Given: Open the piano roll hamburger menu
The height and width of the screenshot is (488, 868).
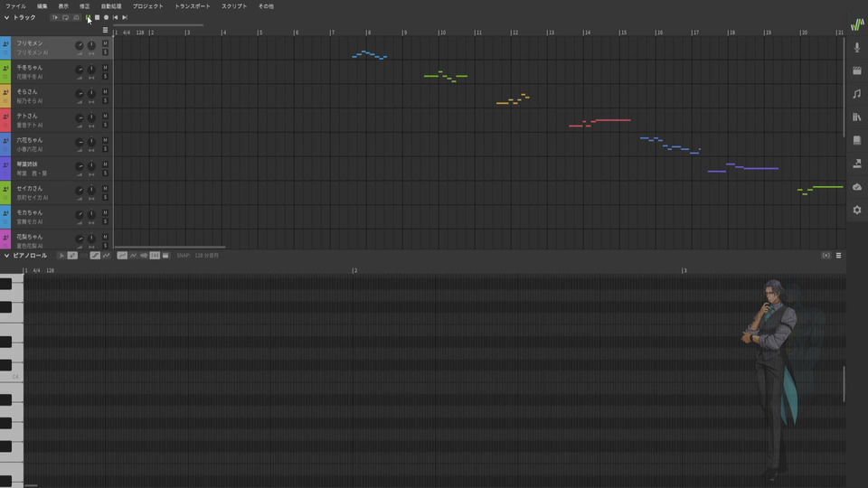Looking at the screenshot, I should (839, 256).
